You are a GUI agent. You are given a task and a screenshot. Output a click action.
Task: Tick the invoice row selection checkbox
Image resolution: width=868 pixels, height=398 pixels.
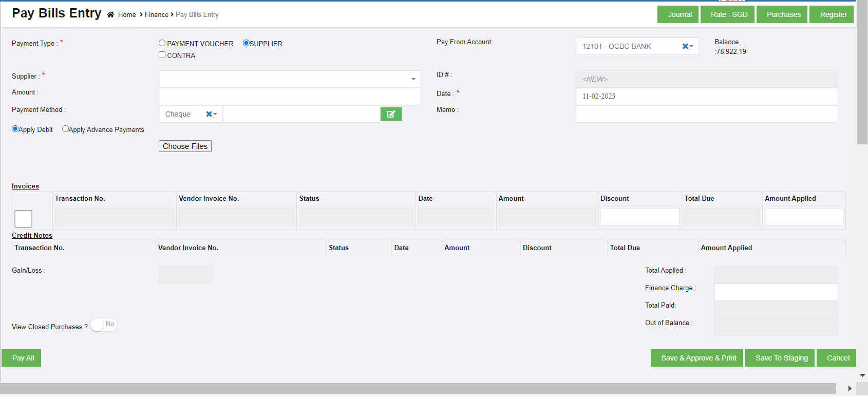point(24,219)
